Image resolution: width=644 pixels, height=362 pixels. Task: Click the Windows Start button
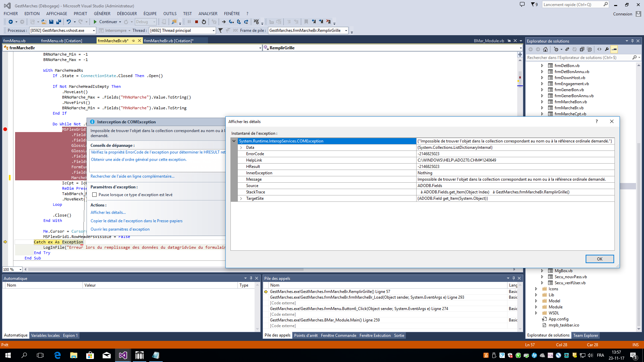(8, 355)
